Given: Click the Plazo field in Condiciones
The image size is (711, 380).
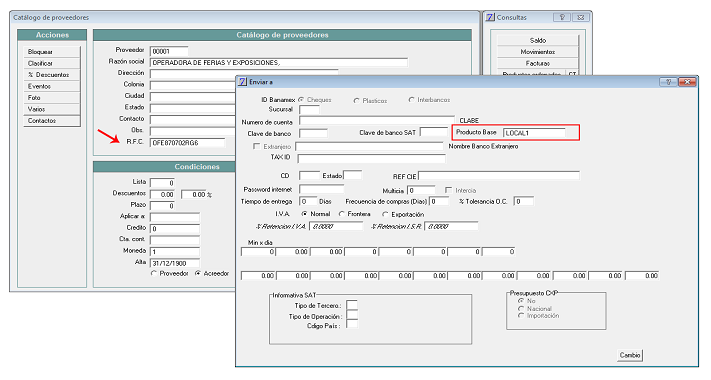Looking at the screenshot, I should [162, 206].
